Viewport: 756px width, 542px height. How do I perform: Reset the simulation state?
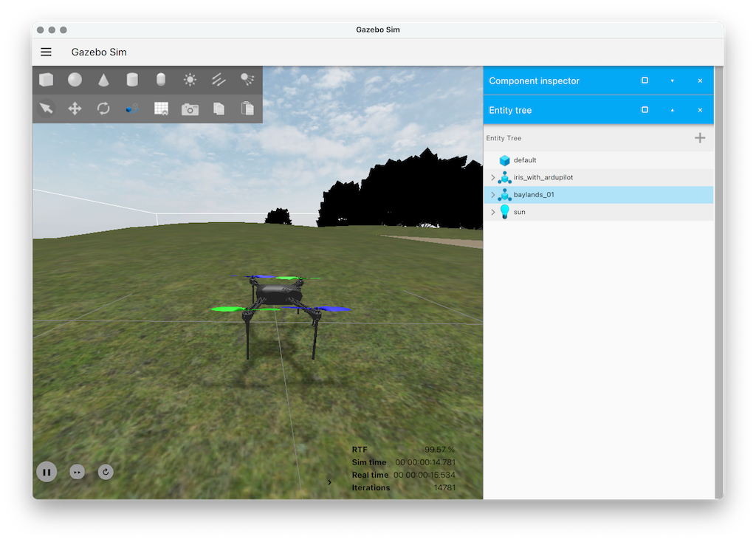click(x=105, y=471)
